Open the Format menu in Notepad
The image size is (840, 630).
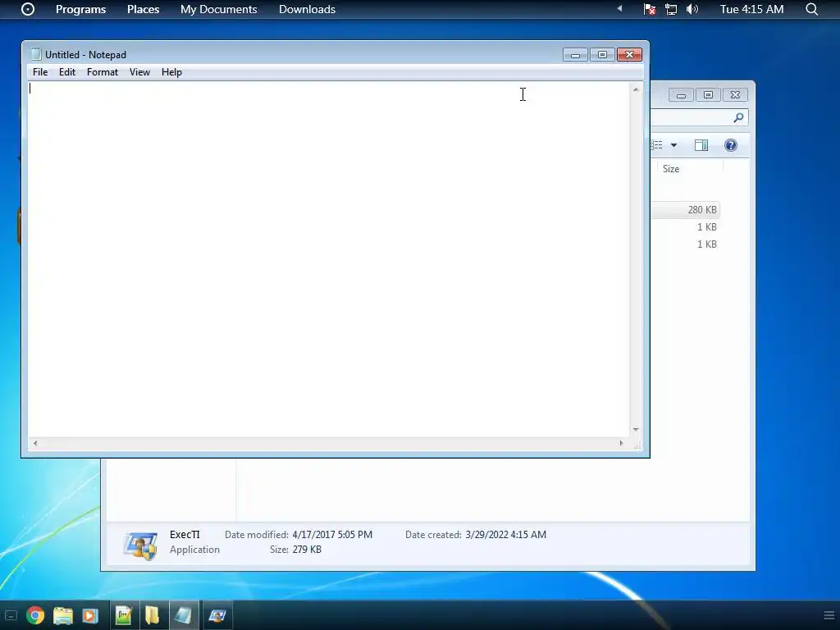click(103, 72)
